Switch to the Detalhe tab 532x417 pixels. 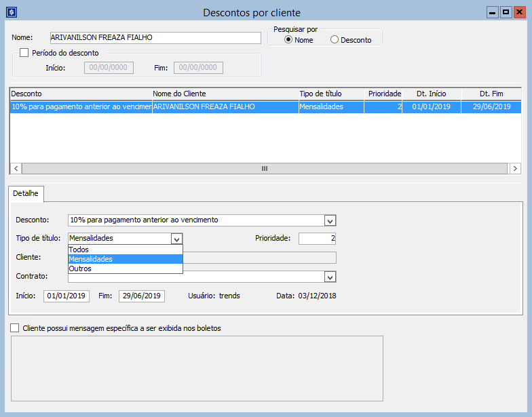(x=26, y=194)
